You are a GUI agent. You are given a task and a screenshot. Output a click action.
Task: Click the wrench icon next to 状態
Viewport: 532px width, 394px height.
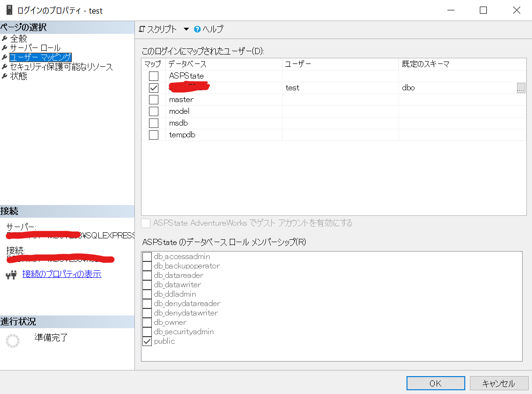click(4, 76)
